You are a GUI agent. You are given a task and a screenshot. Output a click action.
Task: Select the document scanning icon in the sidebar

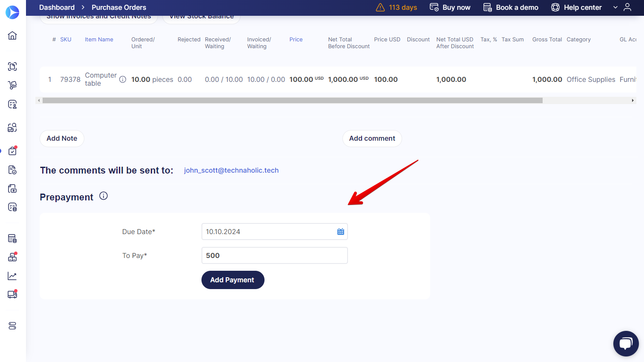coord(12,67)
